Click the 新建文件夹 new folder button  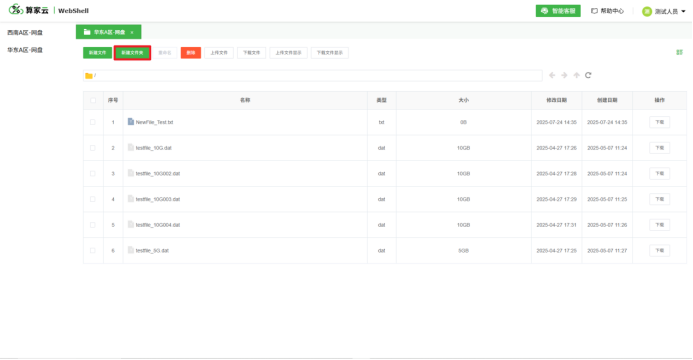click(132, 53)
